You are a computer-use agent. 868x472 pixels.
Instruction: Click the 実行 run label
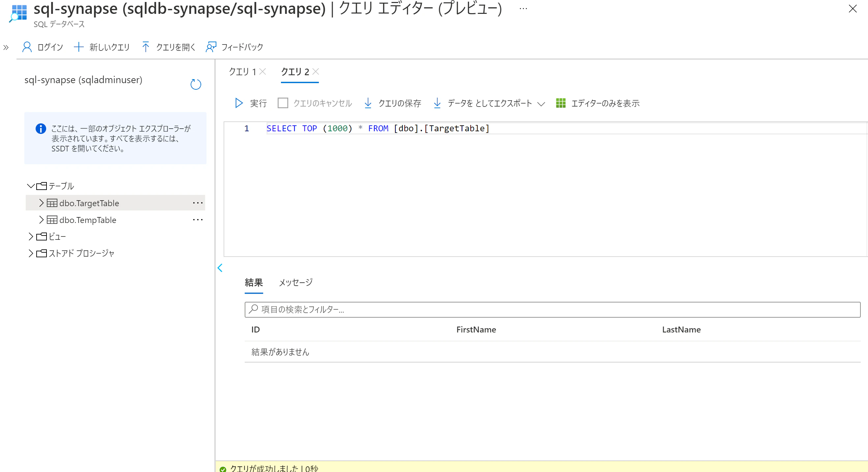click(x=259, y=104)
